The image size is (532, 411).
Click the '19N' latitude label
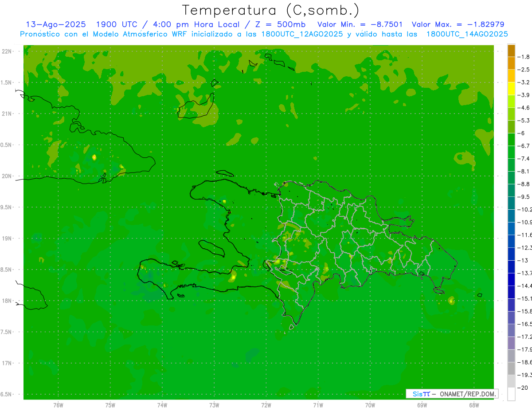click(8, 238)
